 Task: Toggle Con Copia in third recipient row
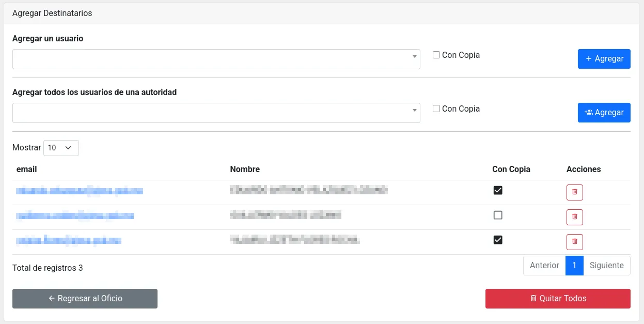click(x=498, y=240)
